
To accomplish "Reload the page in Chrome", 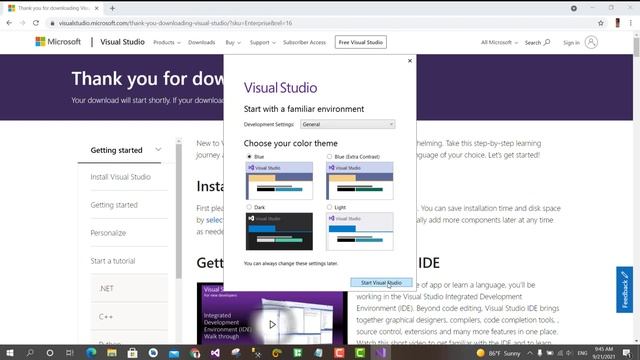I will click(36, 23).
